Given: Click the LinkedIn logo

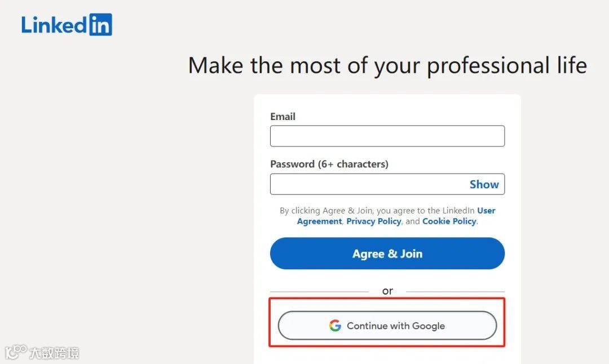Looking at the screenshot, I should tap(67, 25).
